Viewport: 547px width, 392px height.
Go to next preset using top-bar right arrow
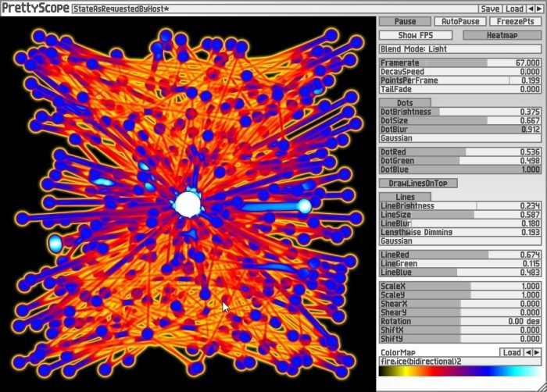pos(539,9)
